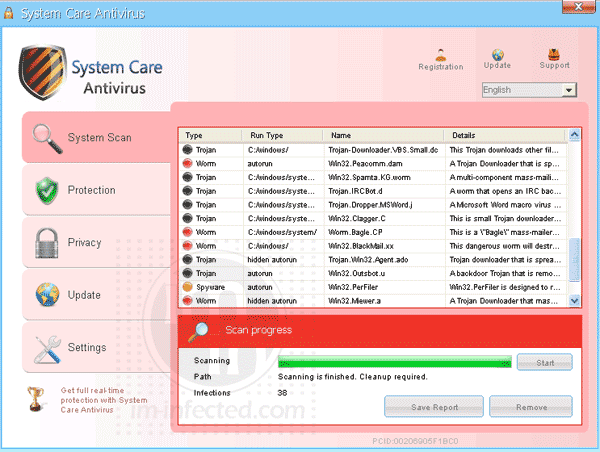The image size is (600, 452).
Task: Click the threat icon for Trojan.Dropper.MSWord.j
Action: coord(188,204)
